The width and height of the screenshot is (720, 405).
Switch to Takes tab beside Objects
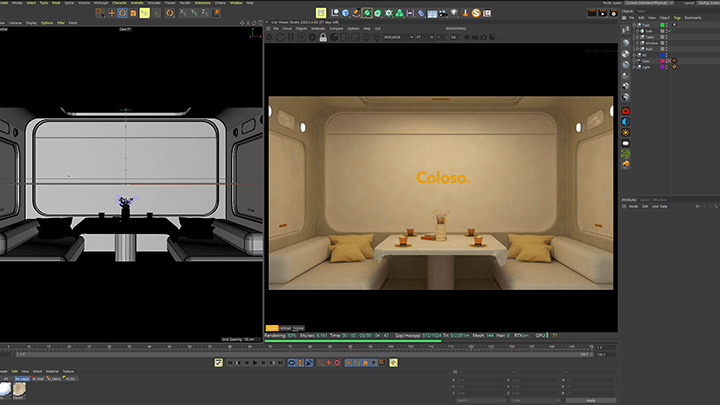(641, 11)
